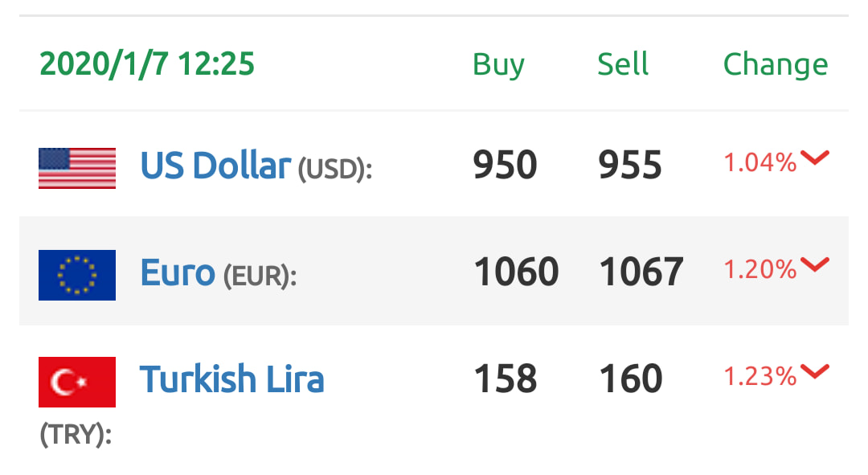
Task: Select the date and time 2020/1/7 12:25
Action: point(147,63)
